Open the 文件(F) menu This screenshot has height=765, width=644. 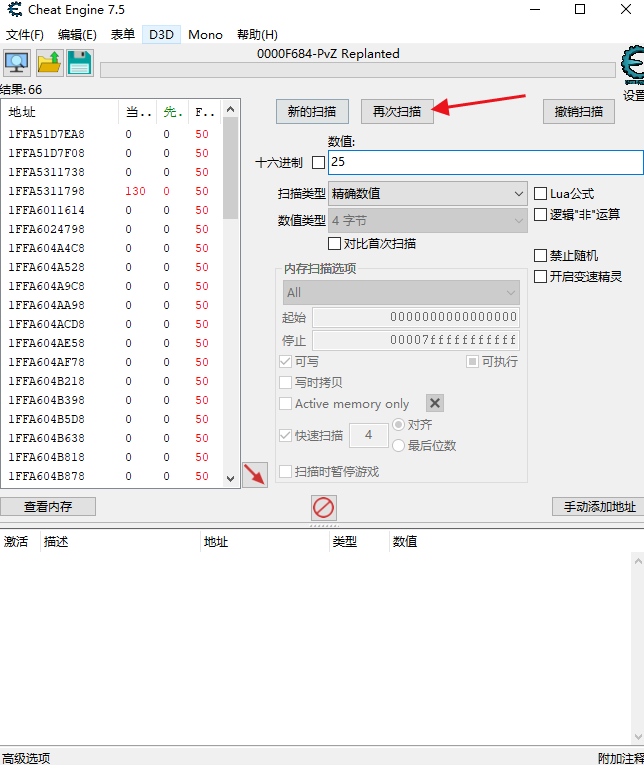click(x=25, y=34)
